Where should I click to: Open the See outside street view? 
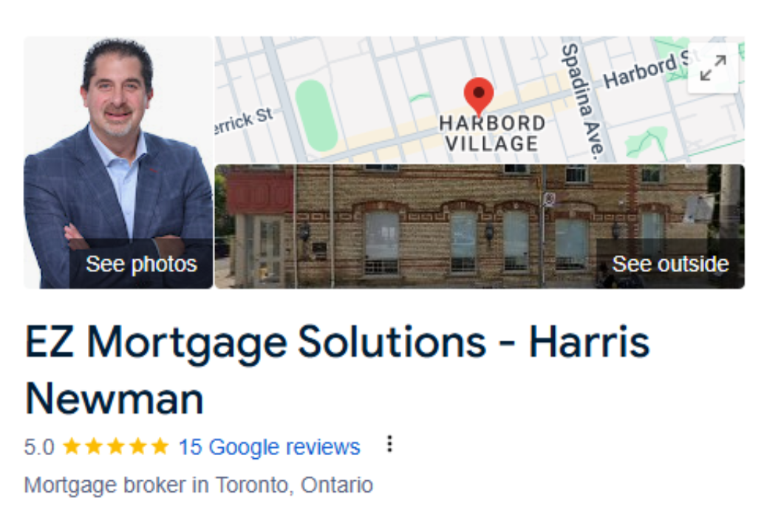point(670,264)
